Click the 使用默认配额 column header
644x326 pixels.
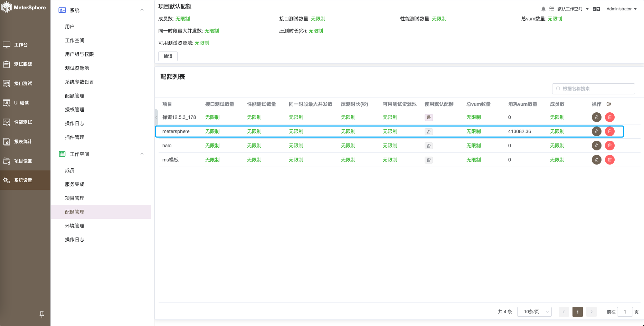tap(439, 104)
